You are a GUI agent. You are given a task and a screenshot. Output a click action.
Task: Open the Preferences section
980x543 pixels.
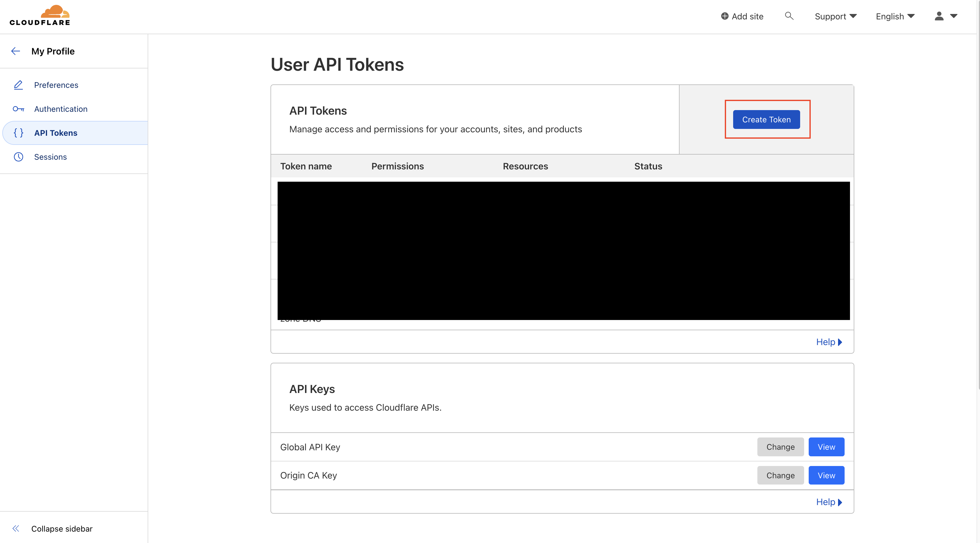click(56, 85)
